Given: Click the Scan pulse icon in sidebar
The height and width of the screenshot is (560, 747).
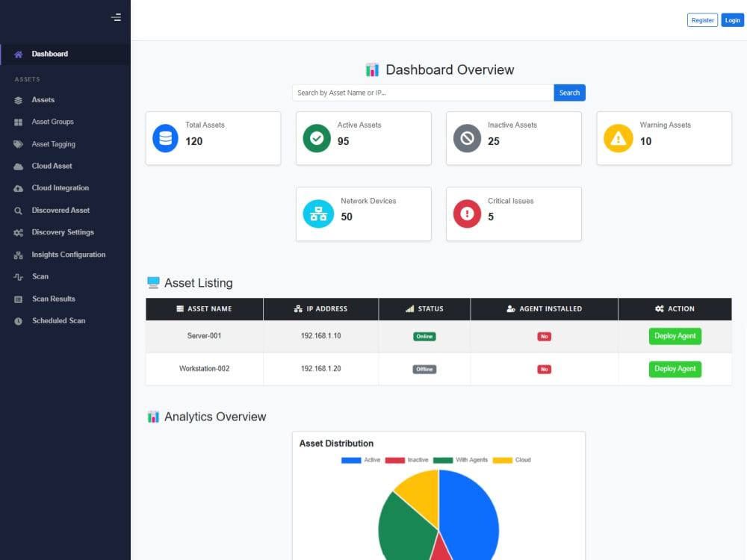Looking at the screenshot, I should [18, 277].
